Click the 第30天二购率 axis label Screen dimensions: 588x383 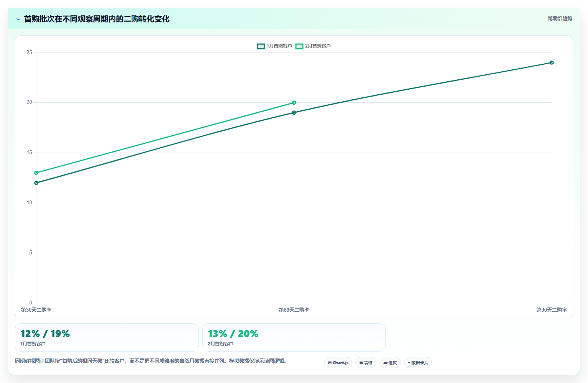(36, 310)
